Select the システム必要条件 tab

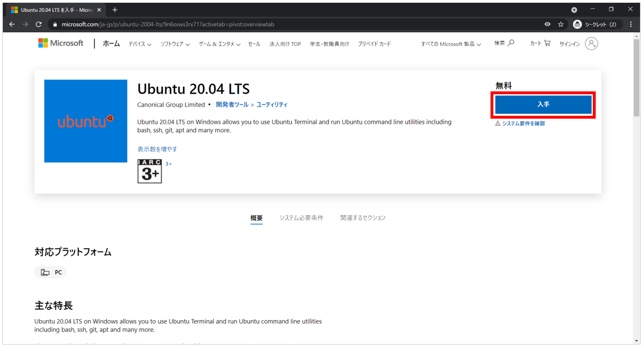[301, 218]
